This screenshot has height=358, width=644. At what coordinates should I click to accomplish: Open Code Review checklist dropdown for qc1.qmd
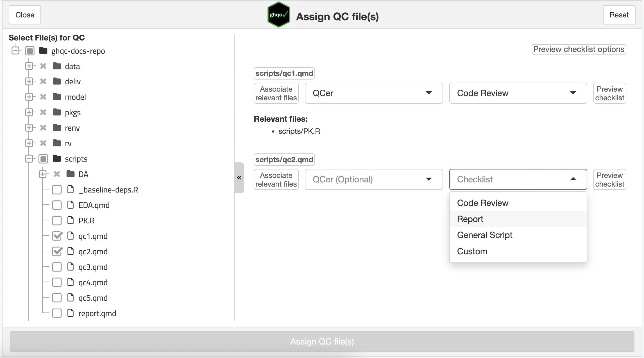(518, 93)
